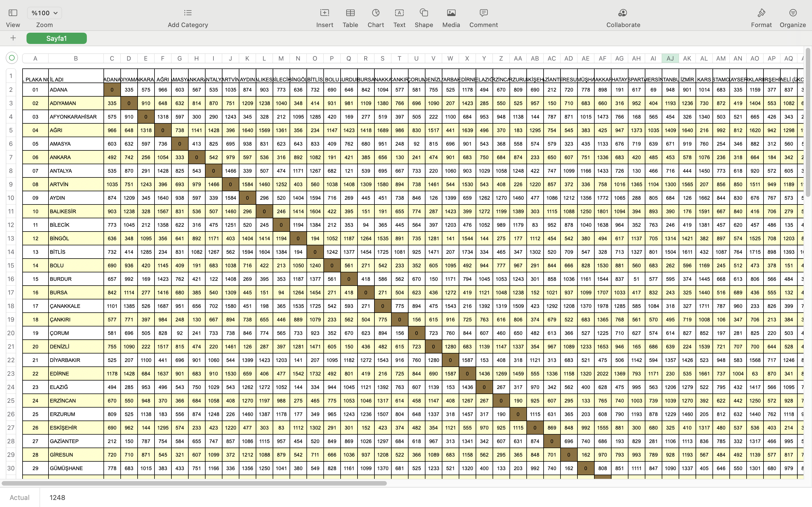Click the Media toolbar icon
The width and height of the screenshot is (812, 507).
click(451, 13)
